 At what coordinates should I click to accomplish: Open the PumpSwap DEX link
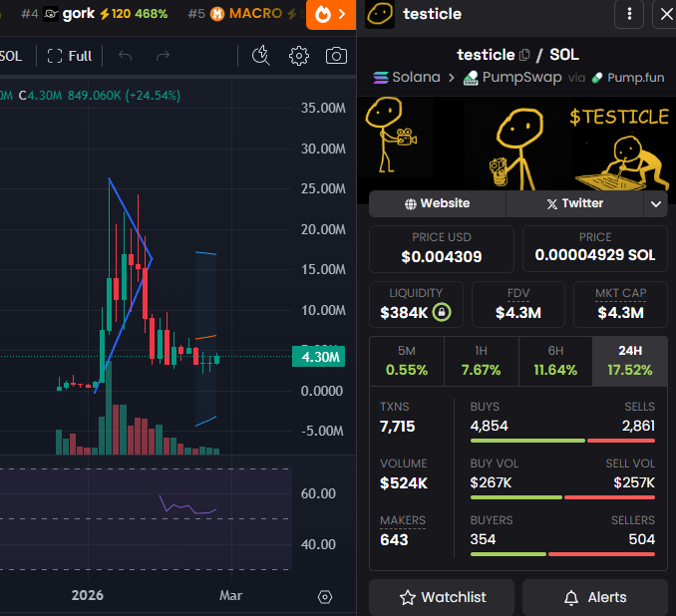coord(512,78)
